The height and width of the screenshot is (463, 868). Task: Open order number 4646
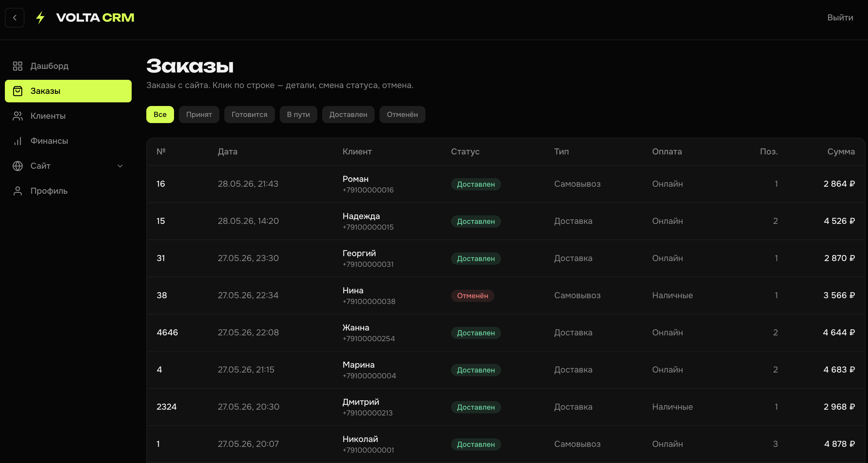[x=167, y=332]
